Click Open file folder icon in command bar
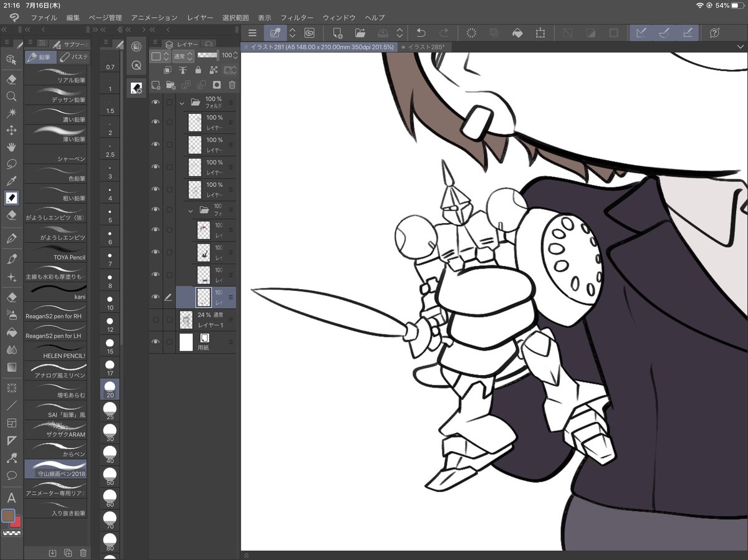 [x=360, y=33]
